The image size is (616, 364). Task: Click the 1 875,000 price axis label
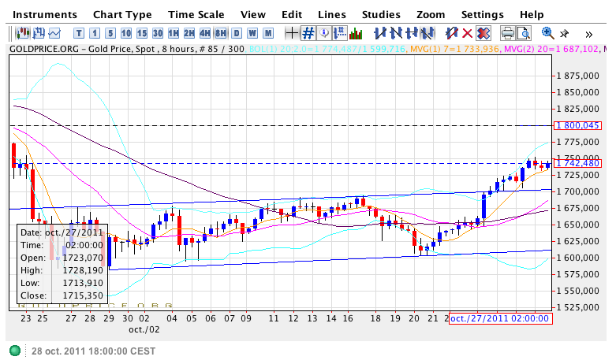[577, 76]
